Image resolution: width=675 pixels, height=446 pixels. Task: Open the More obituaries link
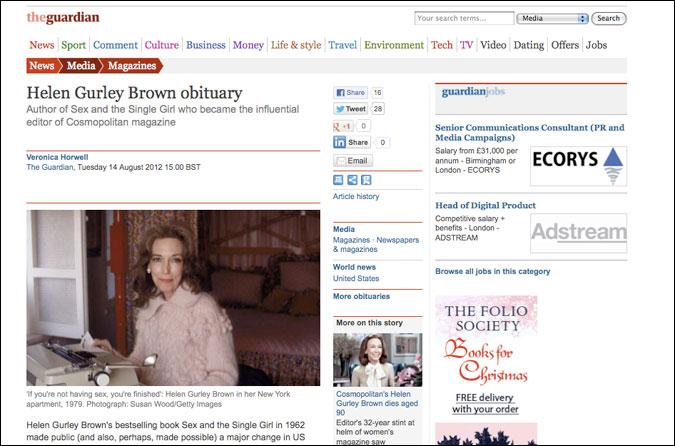pyautogui.click(x=363, y=297)
